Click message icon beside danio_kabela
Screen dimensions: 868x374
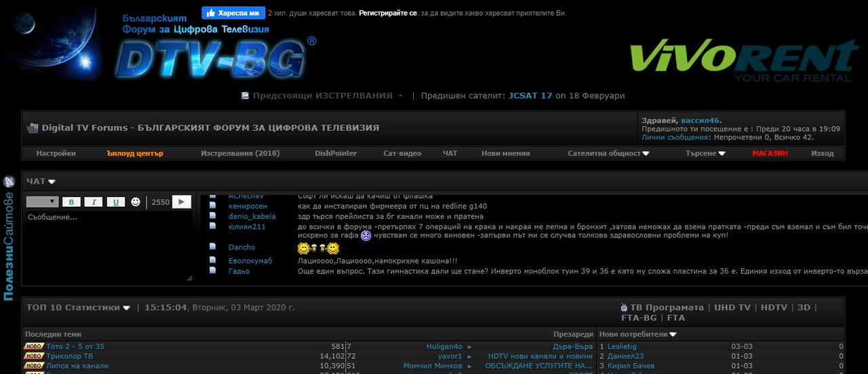click(212, 216)
